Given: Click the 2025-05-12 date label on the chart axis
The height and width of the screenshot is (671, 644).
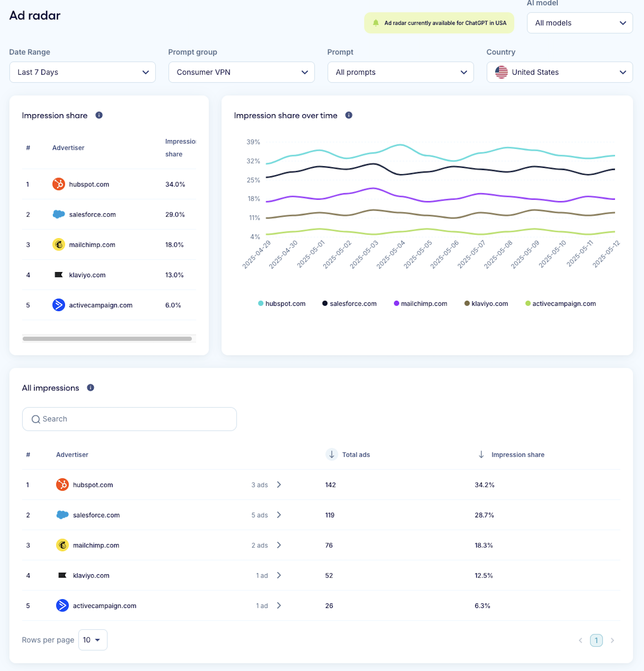Looking at the screenshot, I should pos(606,254).
